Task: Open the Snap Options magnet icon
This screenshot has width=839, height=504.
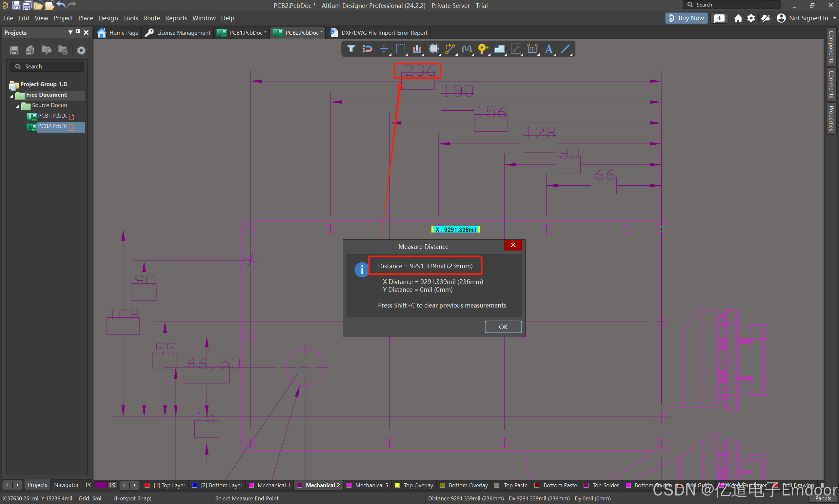Action: click(x=367, y=49)
